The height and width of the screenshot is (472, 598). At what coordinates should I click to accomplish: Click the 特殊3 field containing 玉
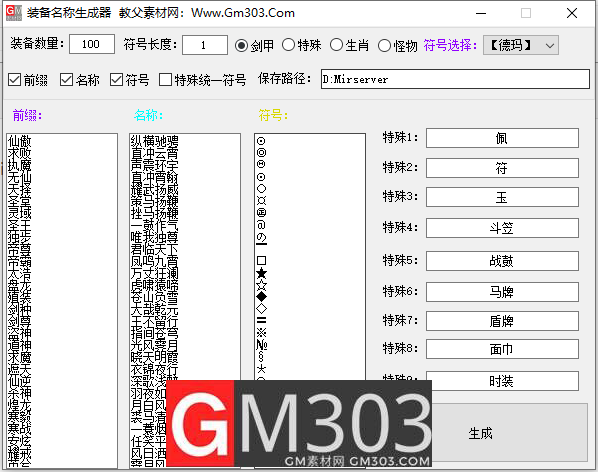tap(502, 197)
